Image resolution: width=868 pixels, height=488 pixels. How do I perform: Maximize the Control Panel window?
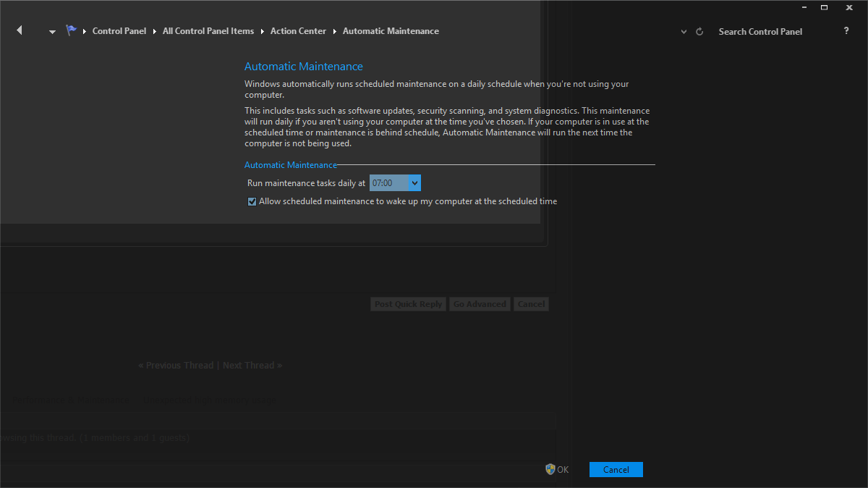pos(824,7)
